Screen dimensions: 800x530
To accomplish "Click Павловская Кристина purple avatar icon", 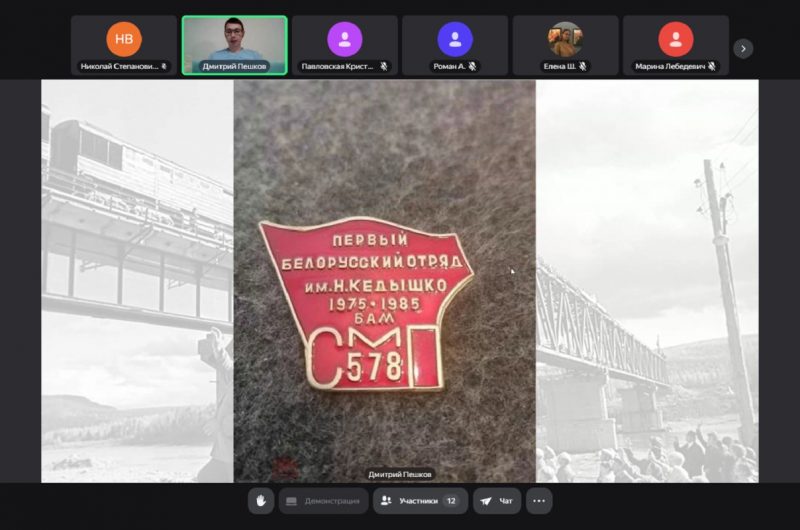I will click(345, 39).
